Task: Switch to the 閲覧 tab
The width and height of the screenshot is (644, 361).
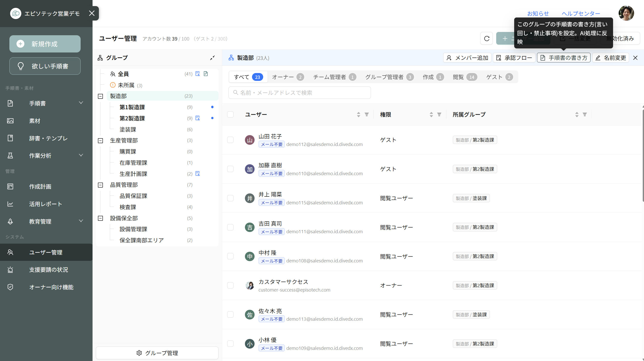Action: coord(465,77)
